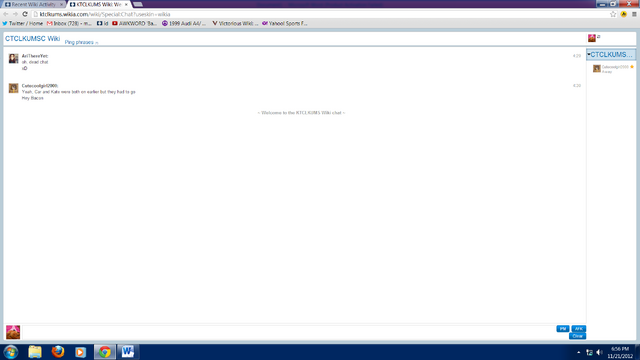
Task: Select the KTCLKUMS Wiki chat tab
Action: 98,4
